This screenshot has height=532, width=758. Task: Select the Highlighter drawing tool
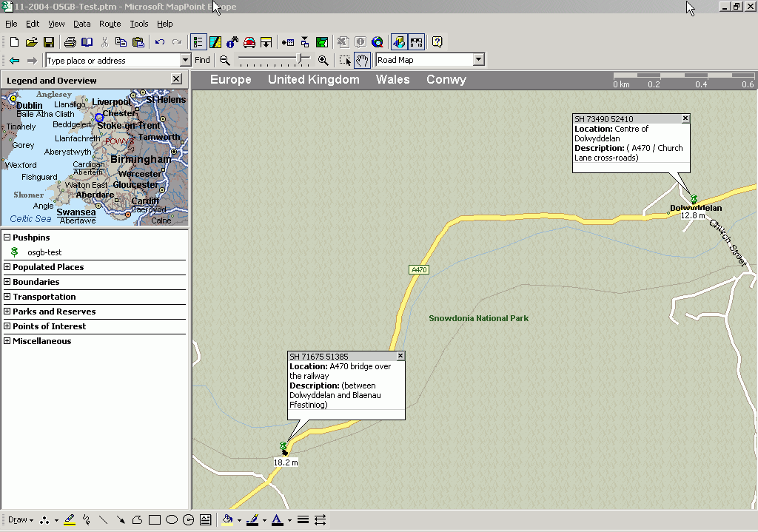point(70,520)
